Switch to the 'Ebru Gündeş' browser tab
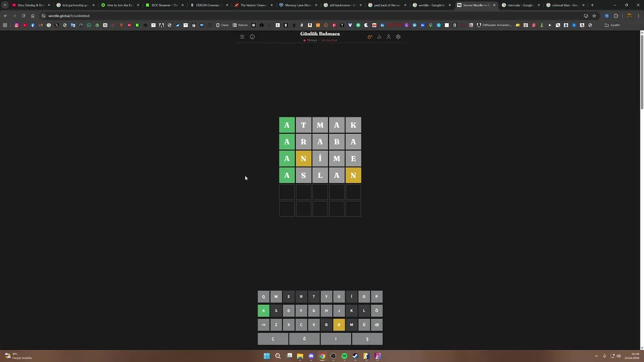The width and height of the screenshot is (644, 362). click(x=30, y=5)
